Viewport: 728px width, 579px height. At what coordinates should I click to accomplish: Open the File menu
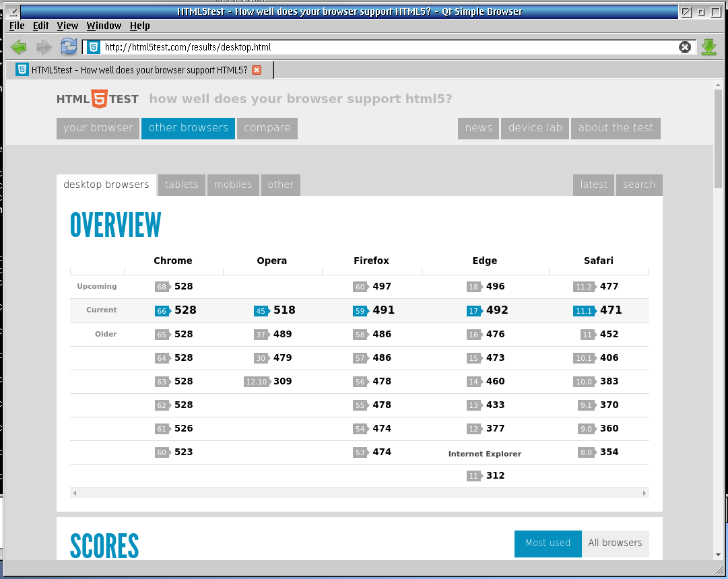click(15, 26)
